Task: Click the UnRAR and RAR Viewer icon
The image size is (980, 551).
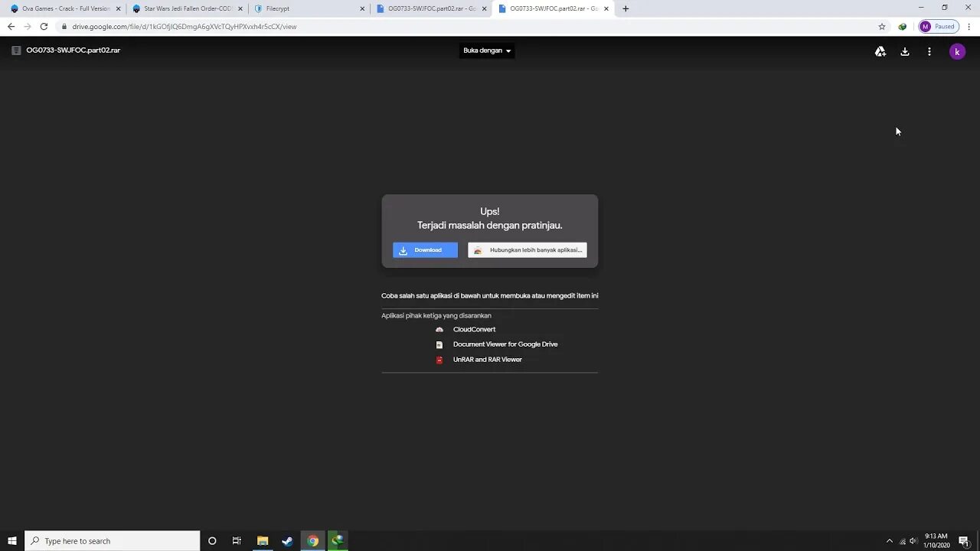Action: pos(439,360)
